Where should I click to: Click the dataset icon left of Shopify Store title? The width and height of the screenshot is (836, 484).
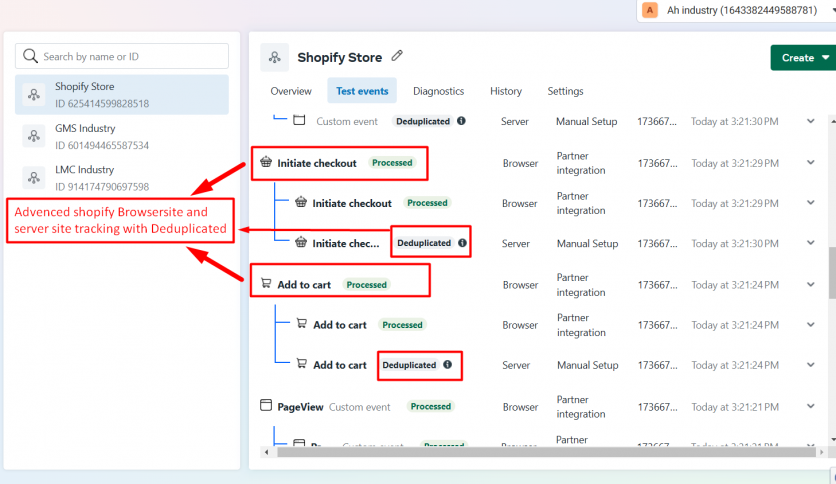[x=275, y=57]
